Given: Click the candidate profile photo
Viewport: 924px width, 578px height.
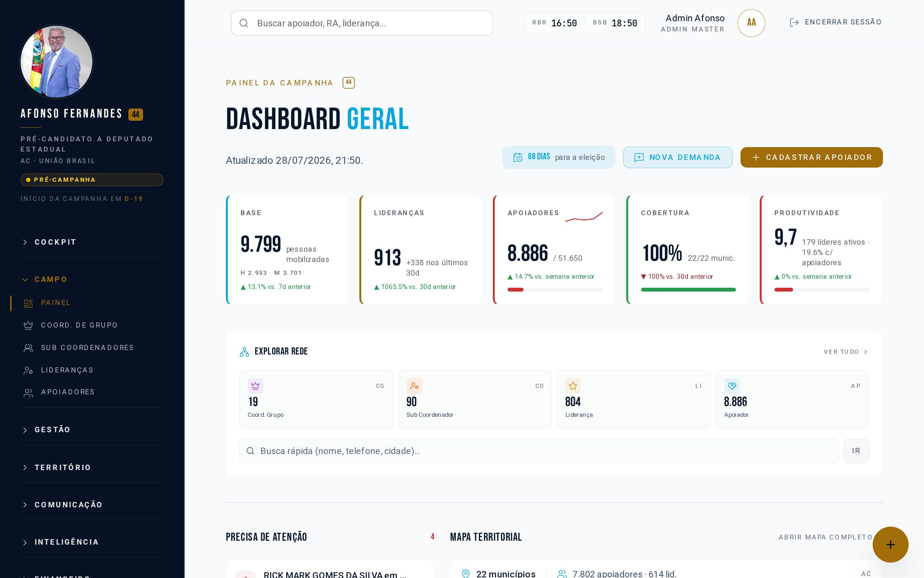Looking at the screenshot, I should pyautogui.click(x=56, y=62).
